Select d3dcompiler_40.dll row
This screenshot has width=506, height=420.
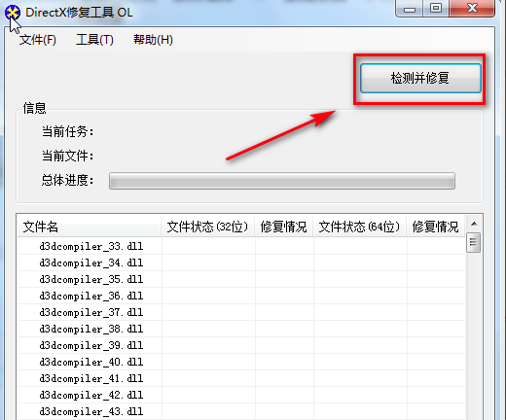point(241,362)
